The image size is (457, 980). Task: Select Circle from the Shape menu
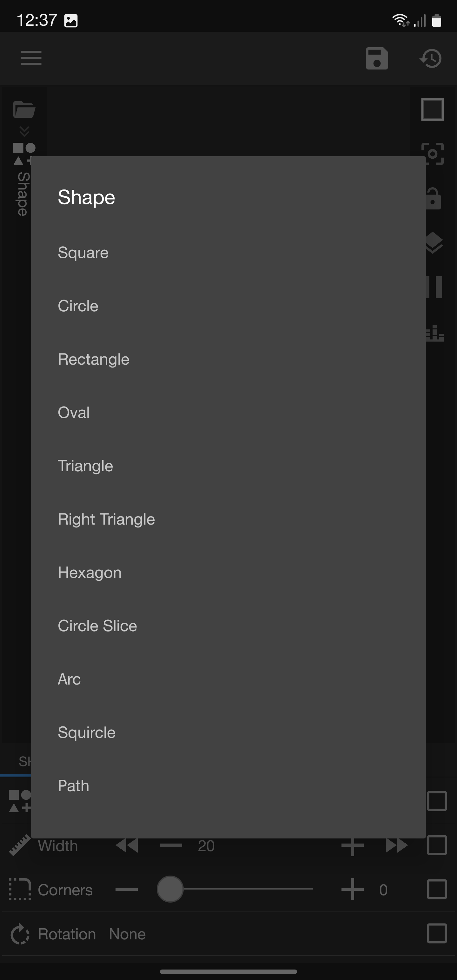[x=78, y=306]
